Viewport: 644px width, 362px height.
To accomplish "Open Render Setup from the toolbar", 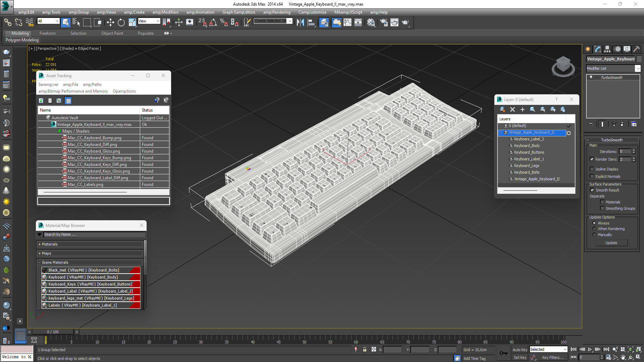I will click(x=384, y=22).
